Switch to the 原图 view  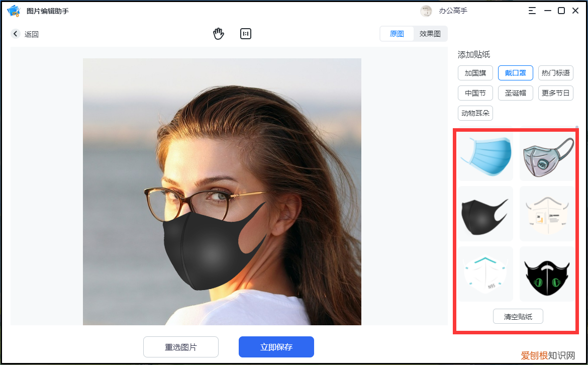click(397, 33)
